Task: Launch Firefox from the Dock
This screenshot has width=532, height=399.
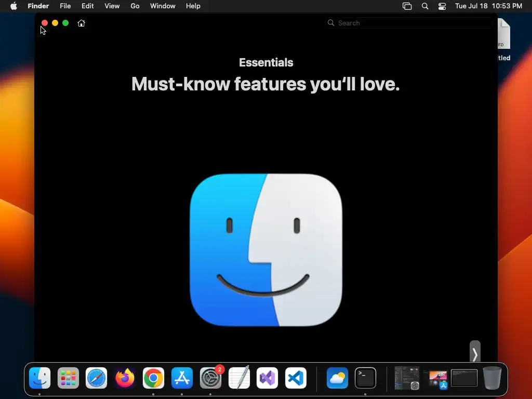Action: point(125,378)
